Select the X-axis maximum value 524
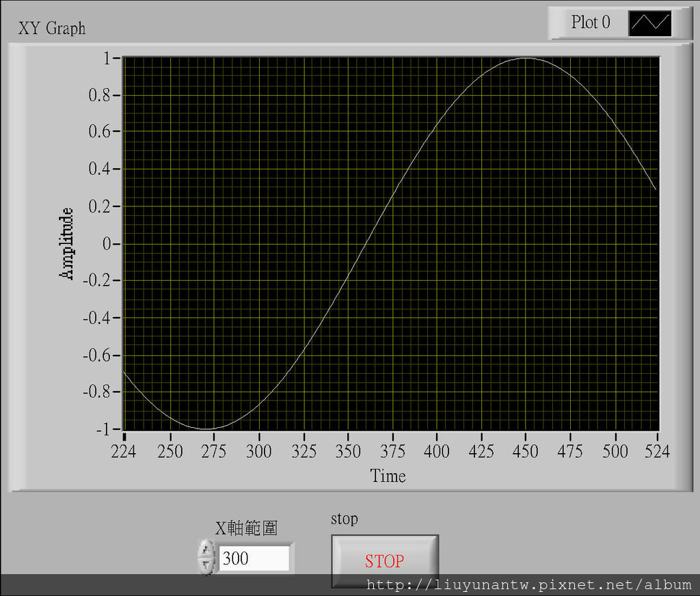 [657, 452]
